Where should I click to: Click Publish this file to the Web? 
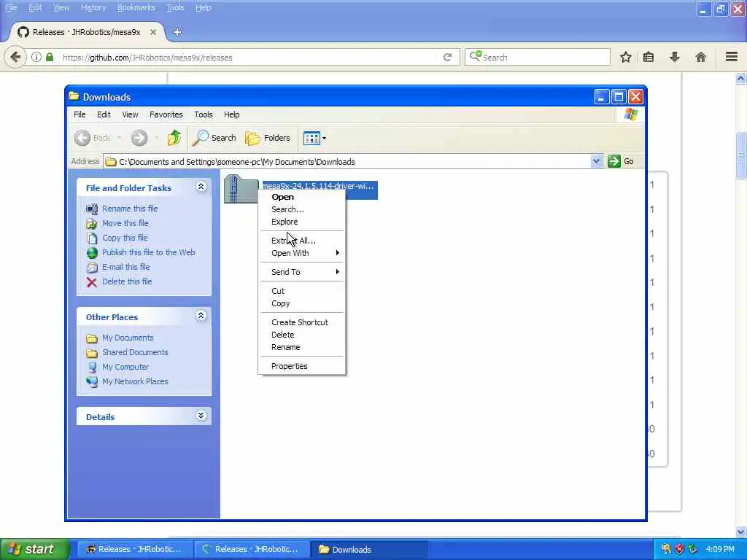149,252
